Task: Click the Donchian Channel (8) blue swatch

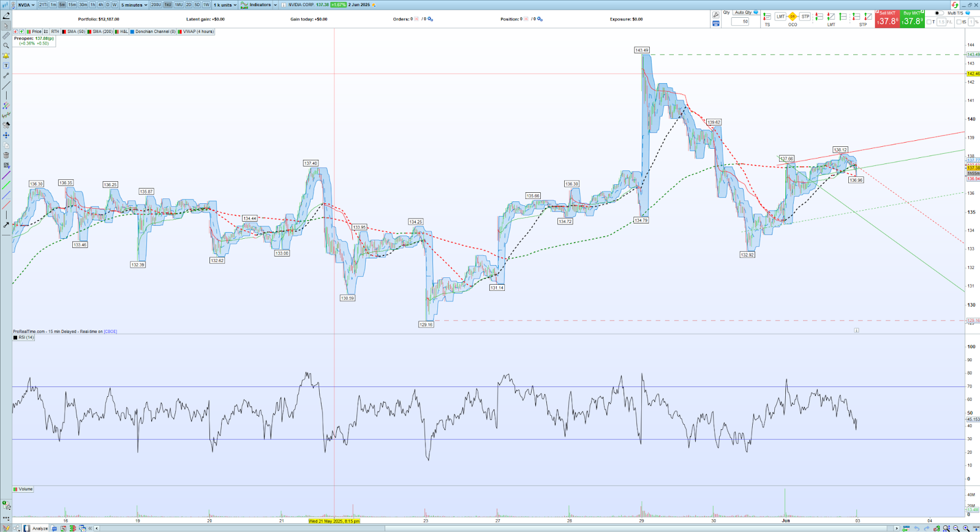Action: [132, 31]
